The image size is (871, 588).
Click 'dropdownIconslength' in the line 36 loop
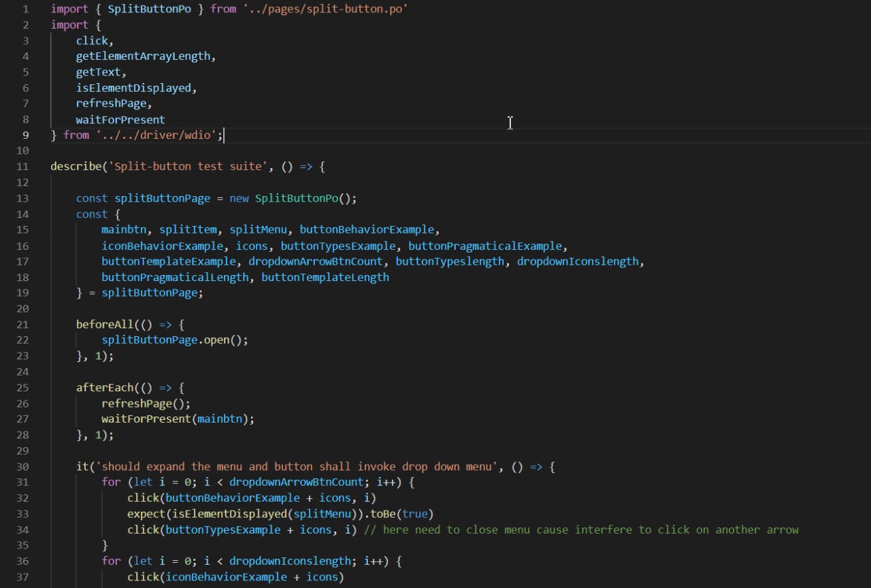290,561
